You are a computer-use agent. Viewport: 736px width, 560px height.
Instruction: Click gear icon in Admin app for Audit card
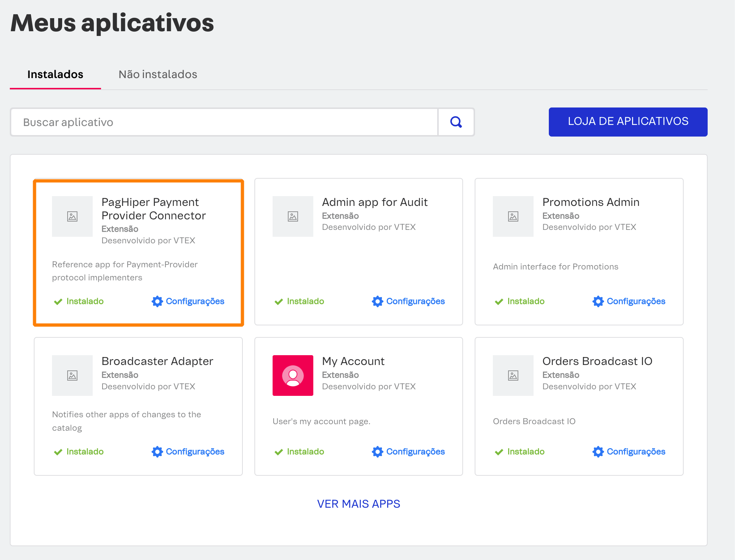point(378,301)
